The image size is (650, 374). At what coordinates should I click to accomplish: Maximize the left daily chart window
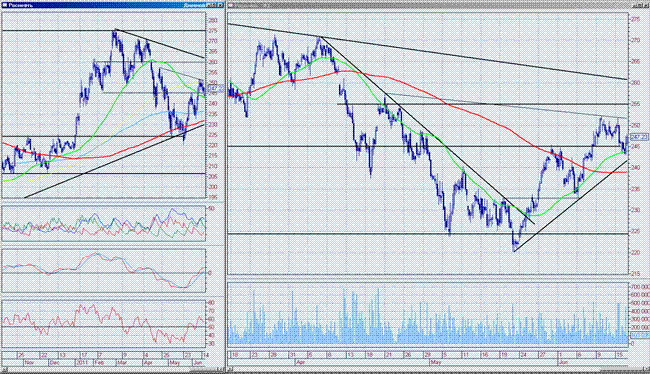pos(213,5)
